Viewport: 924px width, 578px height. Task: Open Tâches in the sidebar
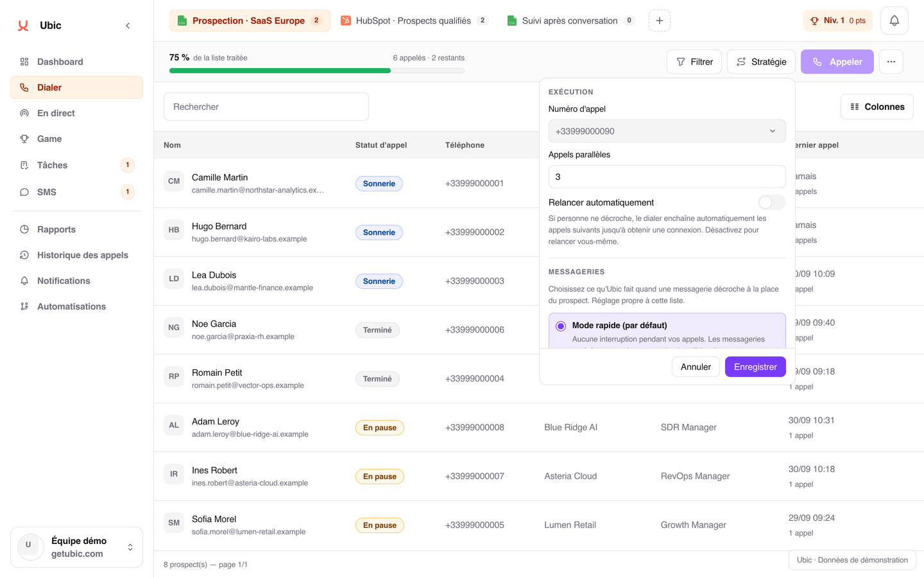click(x=76, y=165)
